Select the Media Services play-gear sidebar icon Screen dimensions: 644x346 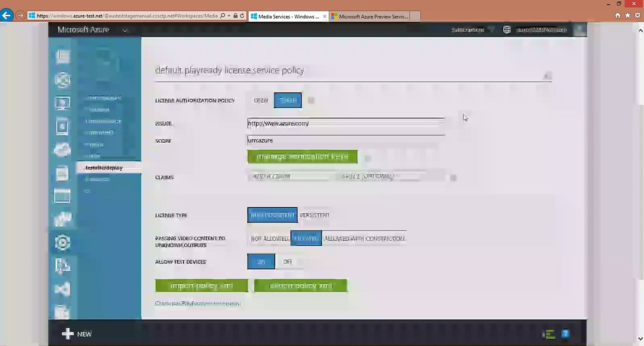tap(62, 243)
